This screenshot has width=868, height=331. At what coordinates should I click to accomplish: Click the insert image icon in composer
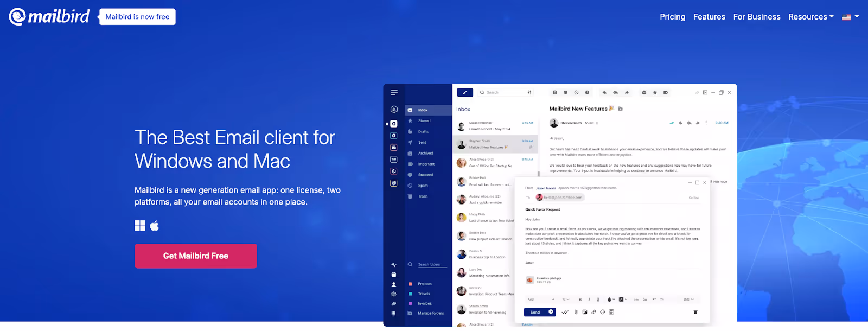[x=585, y=312]
